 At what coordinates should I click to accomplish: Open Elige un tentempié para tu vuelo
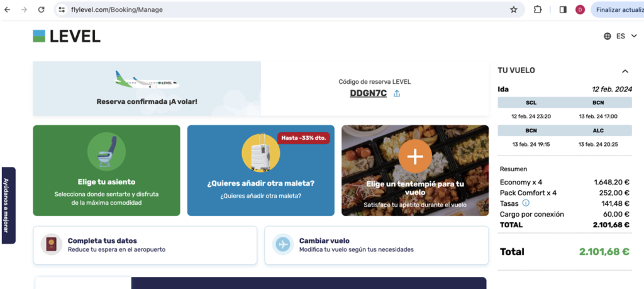pos(415,170)
